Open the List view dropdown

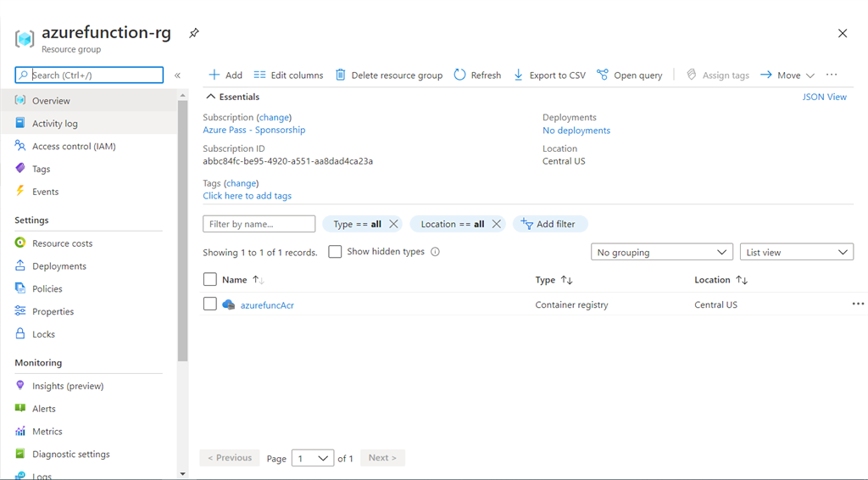coord(797,252)
